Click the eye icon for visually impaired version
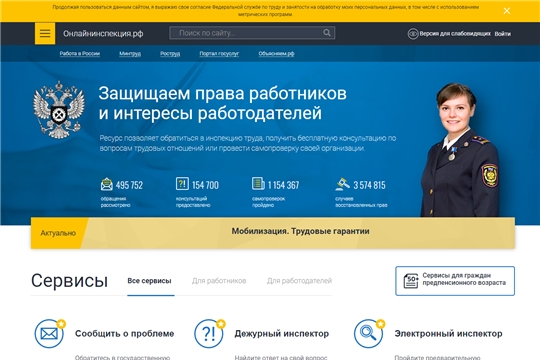 coord(413,34)
